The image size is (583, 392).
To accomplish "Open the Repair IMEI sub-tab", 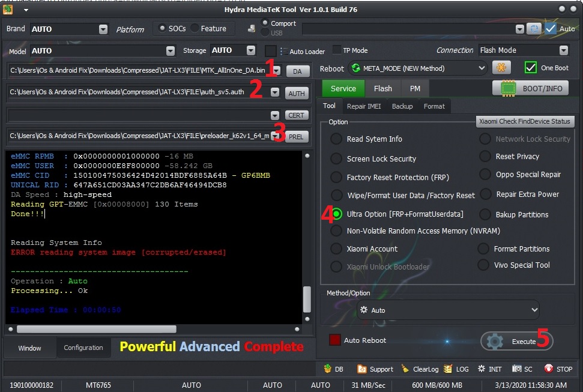I will click(x=364, y=106).
